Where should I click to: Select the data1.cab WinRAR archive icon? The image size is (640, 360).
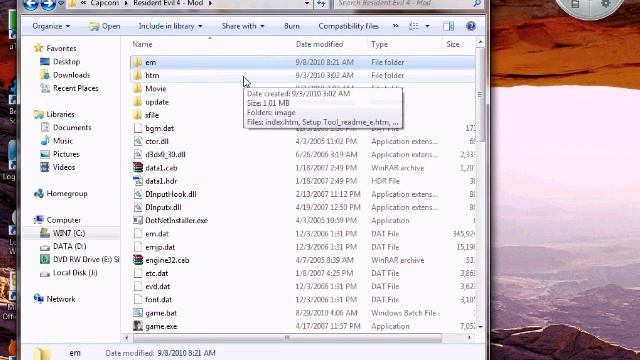pyautogui.click(x=138, y=168)
